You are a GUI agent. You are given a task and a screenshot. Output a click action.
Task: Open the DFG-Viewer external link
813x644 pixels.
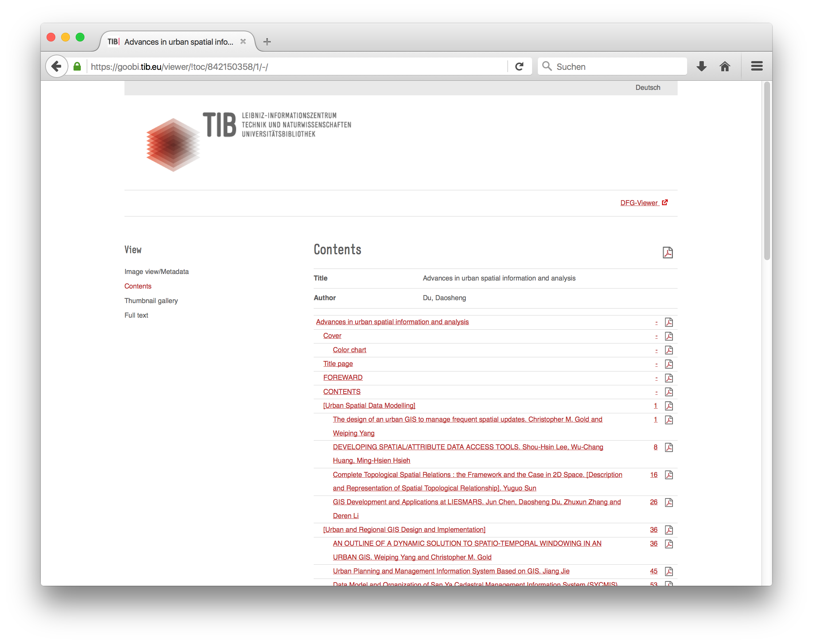coord(644,202)
